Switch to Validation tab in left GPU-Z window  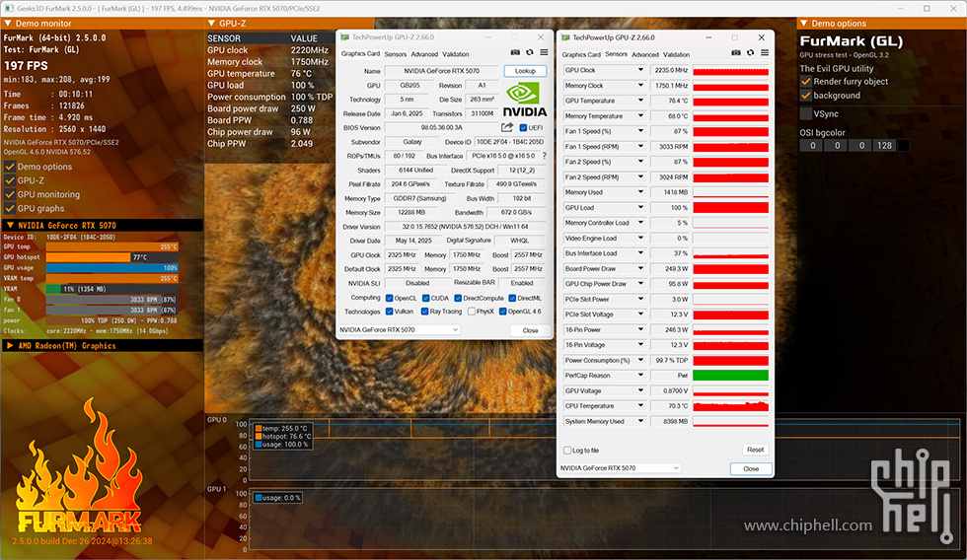(456, 54)
